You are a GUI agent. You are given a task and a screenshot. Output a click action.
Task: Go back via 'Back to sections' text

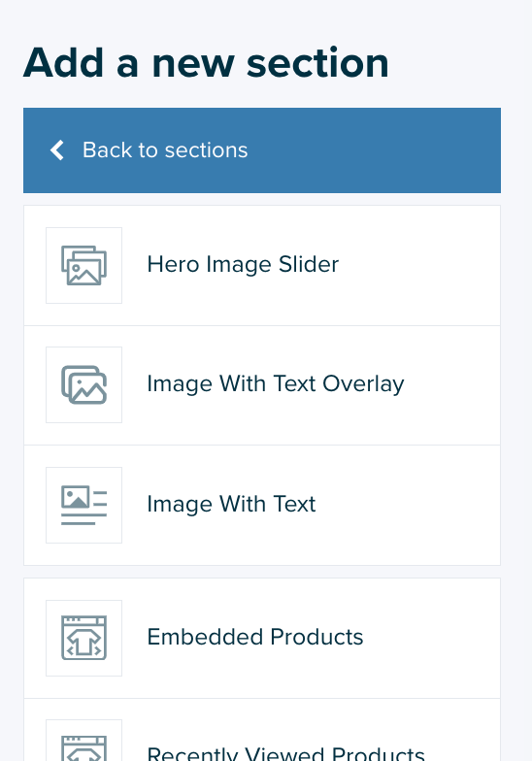[x=165, y=149]
